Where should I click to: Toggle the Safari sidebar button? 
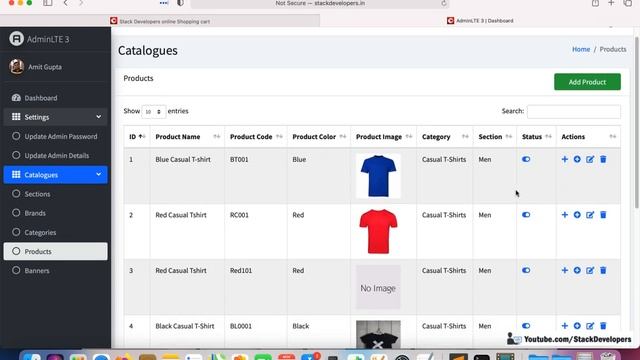[48, 3]
